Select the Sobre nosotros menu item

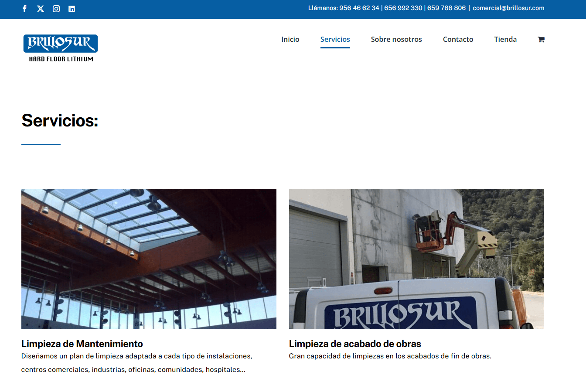tap(396, 39)
